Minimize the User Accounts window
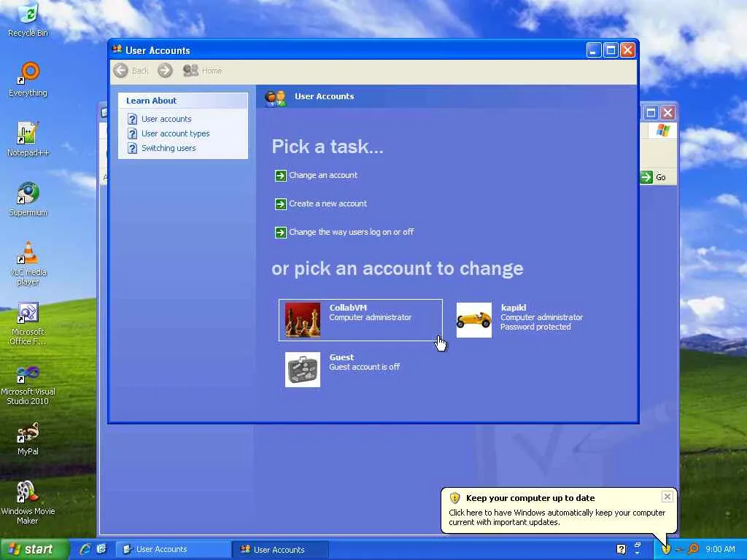Screen dimensions: 747x560 pos(594,50)
